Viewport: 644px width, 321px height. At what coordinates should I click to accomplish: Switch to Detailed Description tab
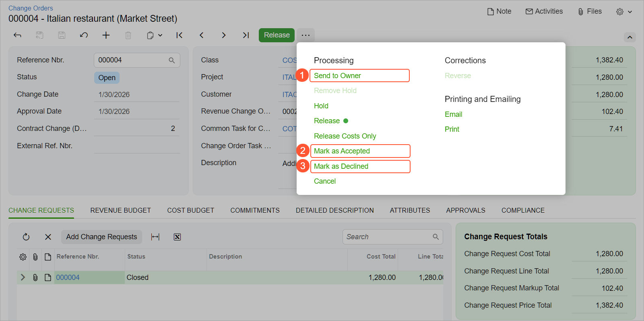pos(334,210)
